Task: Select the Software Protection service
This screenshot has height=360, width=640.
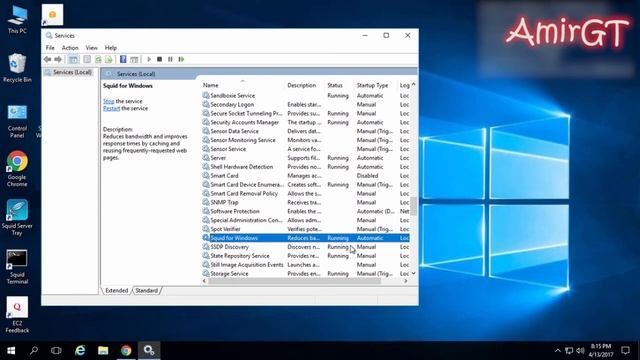Action: 305,211
